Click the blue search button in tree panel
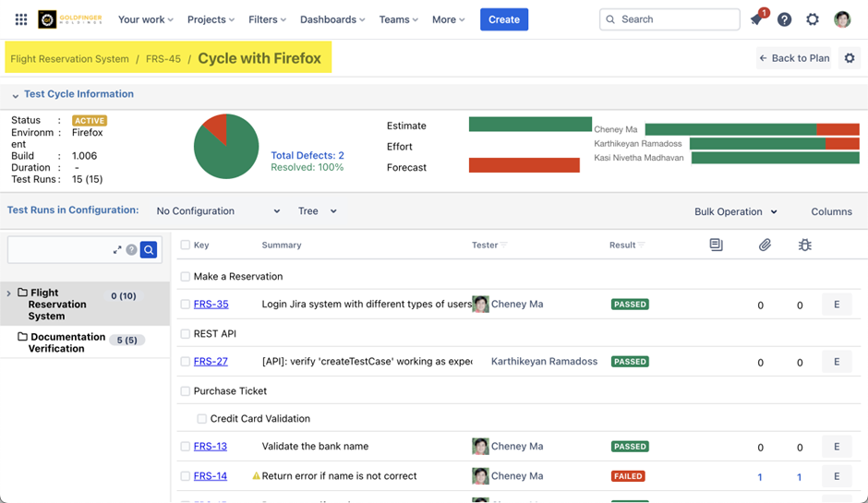The width and height of the screenshot is (868, 503). click(149, 250)
